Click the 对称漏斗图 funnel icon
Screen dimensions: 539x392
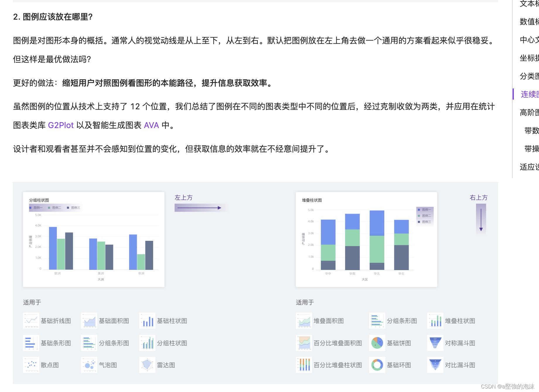(435, 343)
